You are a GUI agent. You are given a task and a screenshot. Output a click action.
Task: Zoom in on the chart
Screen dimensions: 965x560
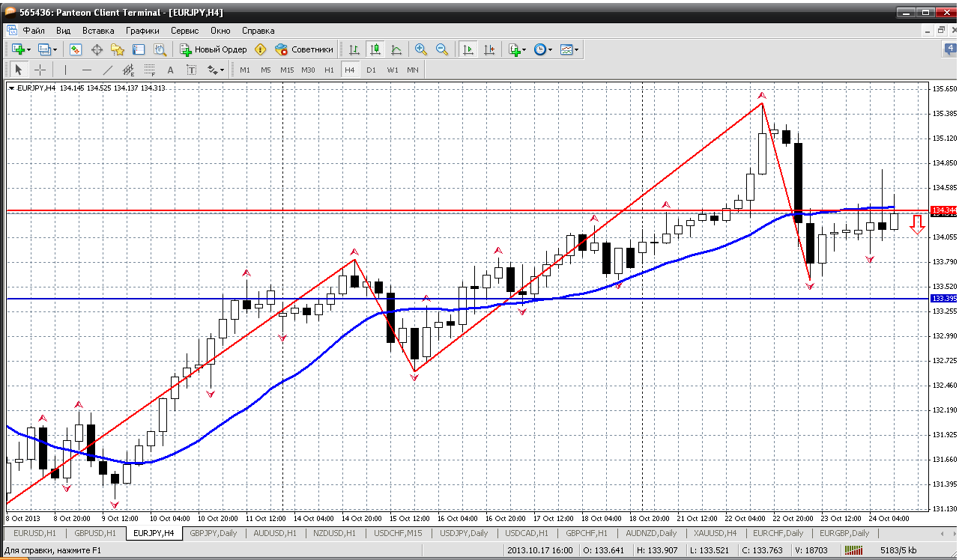click(x=421, y=49)
